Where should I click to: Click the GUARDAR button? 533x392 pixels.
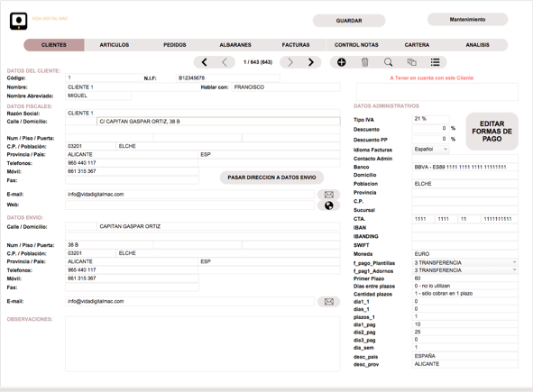point(349,21)
